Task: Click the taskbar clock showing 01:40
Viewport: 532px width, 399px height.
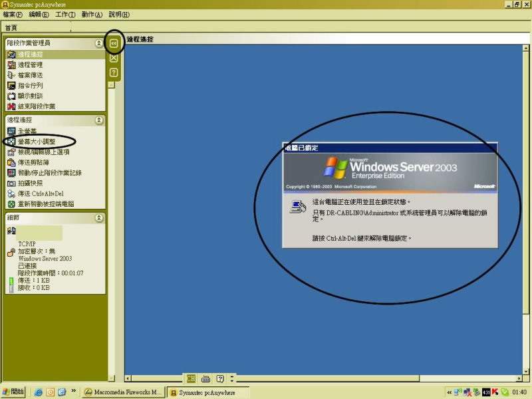Action: [519, 392]
